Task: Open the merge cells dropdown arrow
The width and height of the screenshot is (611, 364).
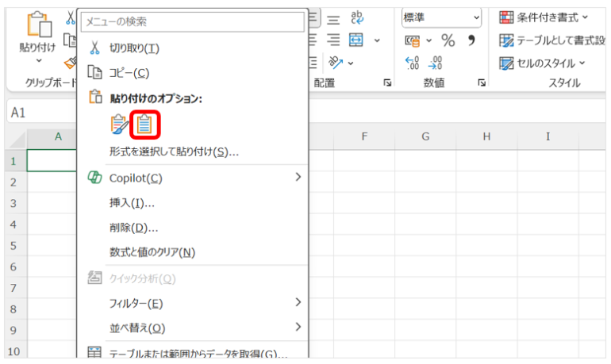Action: coord(377,40)
